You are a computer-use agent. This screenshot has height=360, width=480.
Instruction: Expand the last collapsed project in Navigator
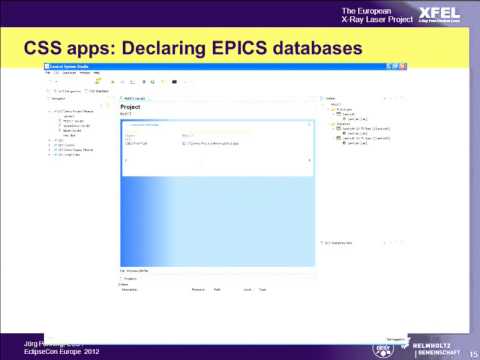point(50,155)
